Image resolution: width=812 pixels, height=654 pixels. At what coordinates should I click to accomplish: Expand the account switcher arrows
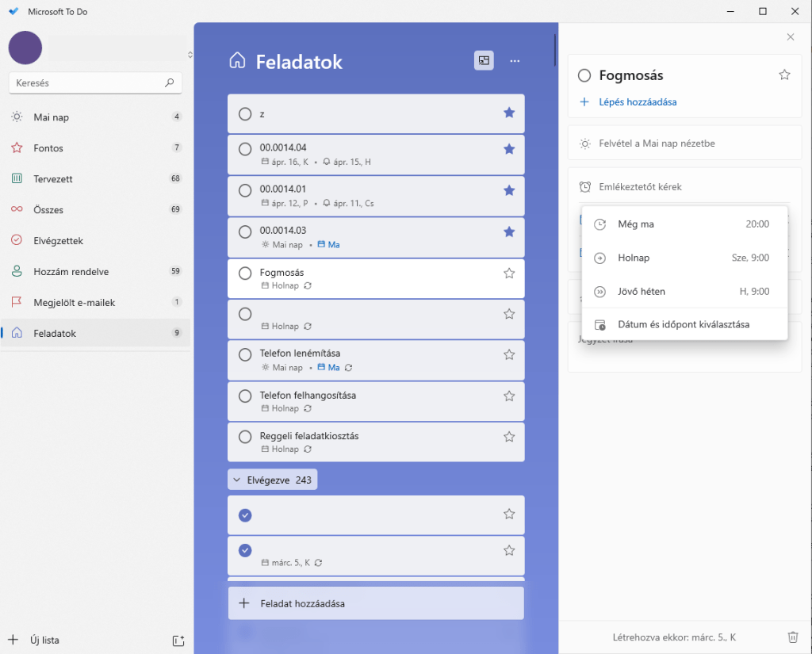[190, 55]
